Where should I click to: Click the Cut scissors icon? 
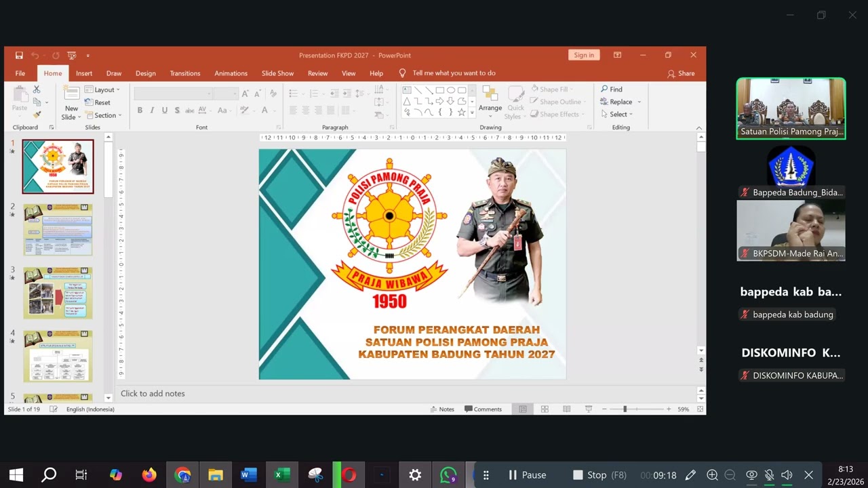pyautogui.click(x=37, y=89)
